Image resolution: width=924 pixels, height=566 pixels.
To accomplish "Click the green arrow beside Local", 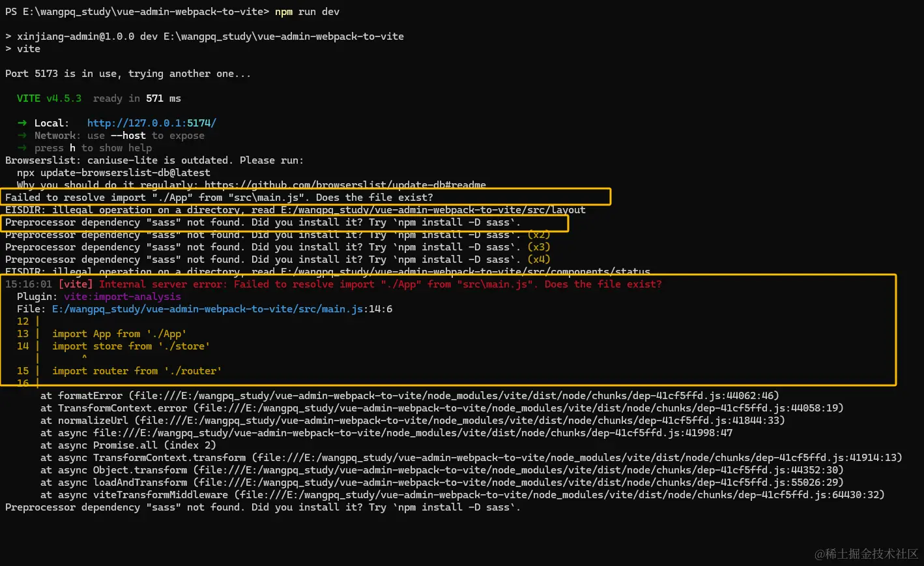I will point(22,123).
